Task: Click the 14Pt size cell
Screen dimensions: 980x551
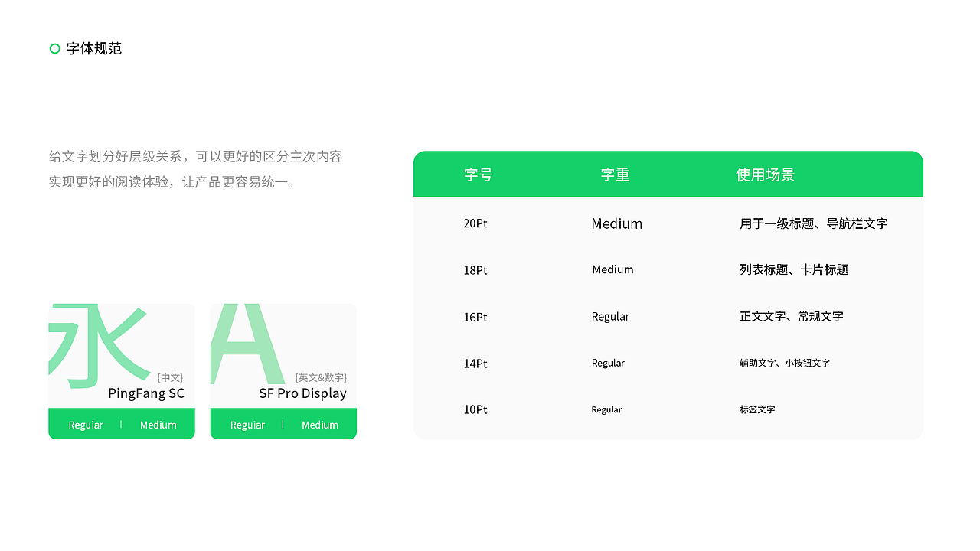Action: pos(475,364)
